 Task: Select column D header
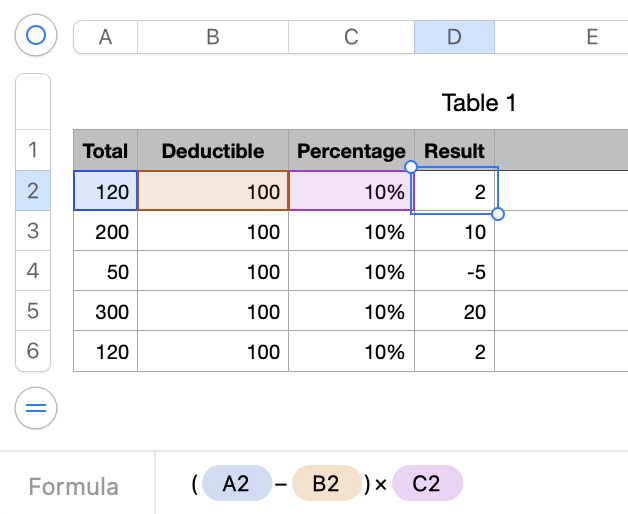coord(454,37)
